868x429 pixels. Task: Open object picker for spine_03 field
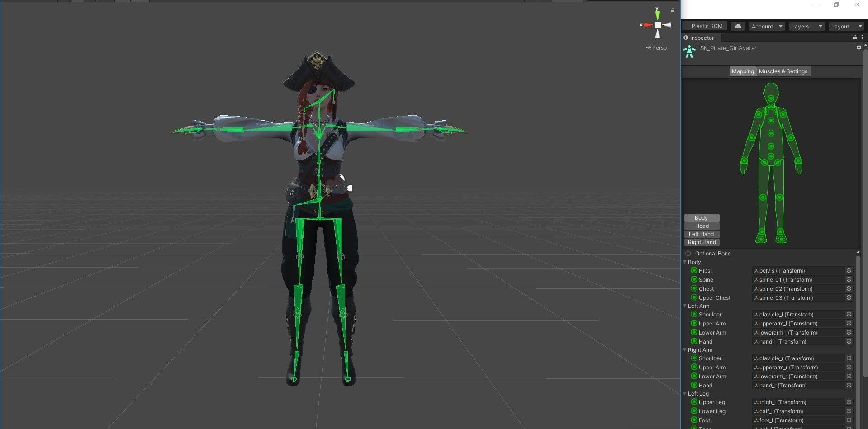[x=849, y=298]
